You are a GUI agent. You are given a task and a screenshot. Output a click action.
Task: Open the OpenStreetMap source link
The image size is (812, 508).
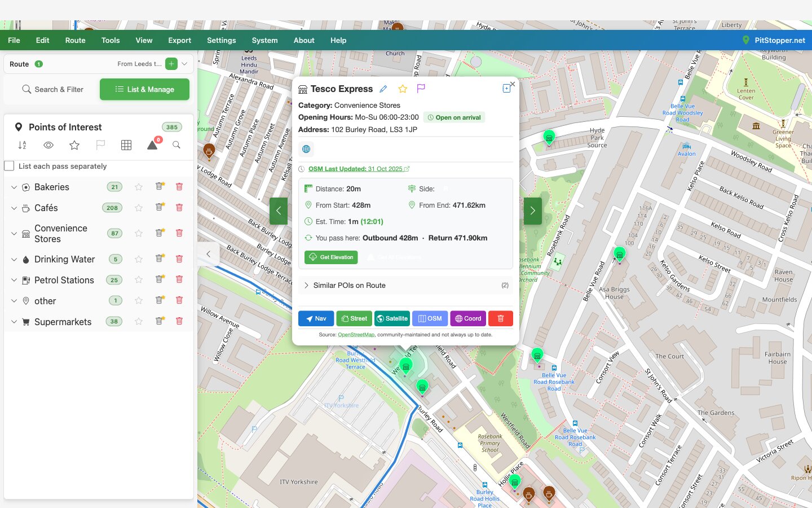(x=356, y=335)
